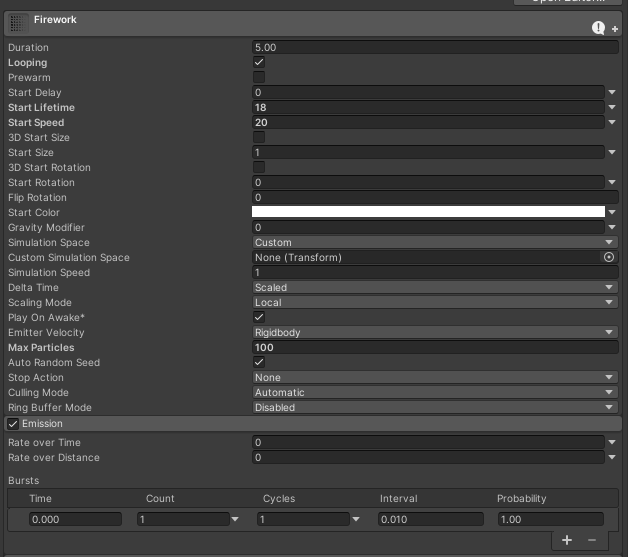The height and width of the screenshot is (557, 628).
Task: Click the Firework module header title
Action: coord(55,19)
